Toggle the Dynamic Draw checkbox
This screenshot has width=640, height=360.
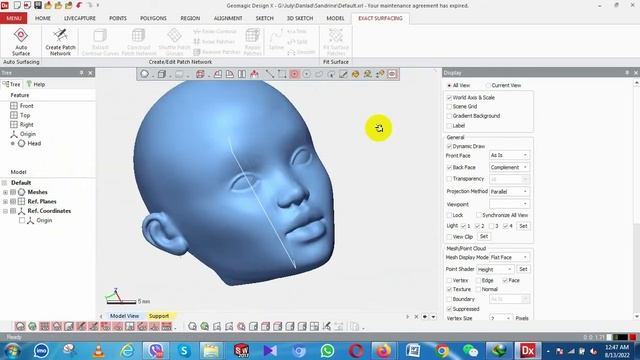(449, 146)
